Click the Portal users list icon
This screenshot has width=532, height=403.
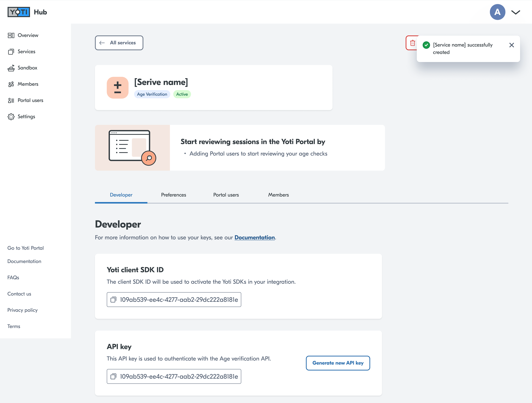click(x=11, y=100)
